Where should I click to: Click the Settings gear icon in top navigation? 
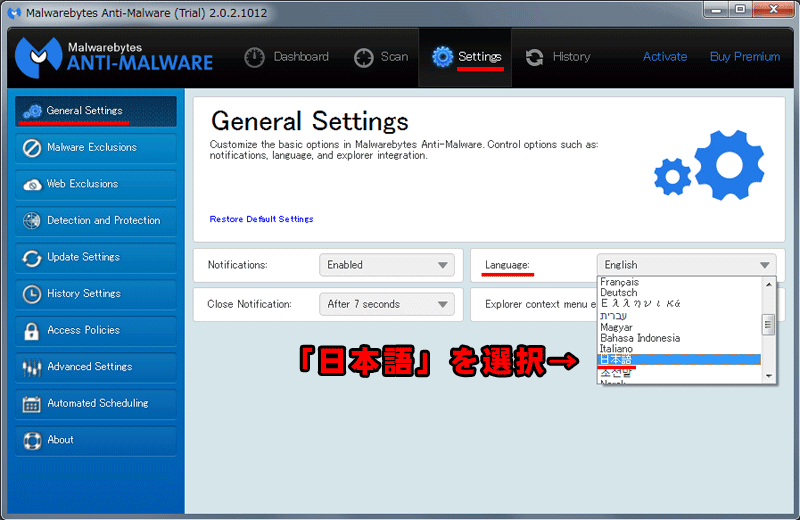(x=442, y=57)
